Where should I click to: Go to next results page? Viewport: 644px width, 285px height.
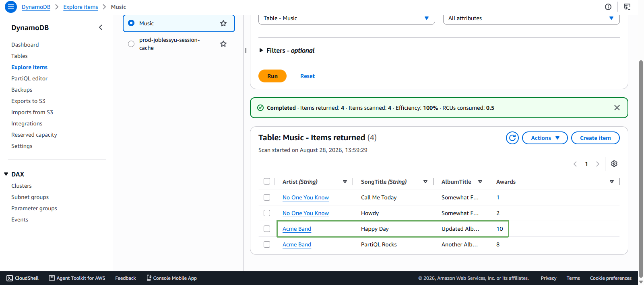598,164
